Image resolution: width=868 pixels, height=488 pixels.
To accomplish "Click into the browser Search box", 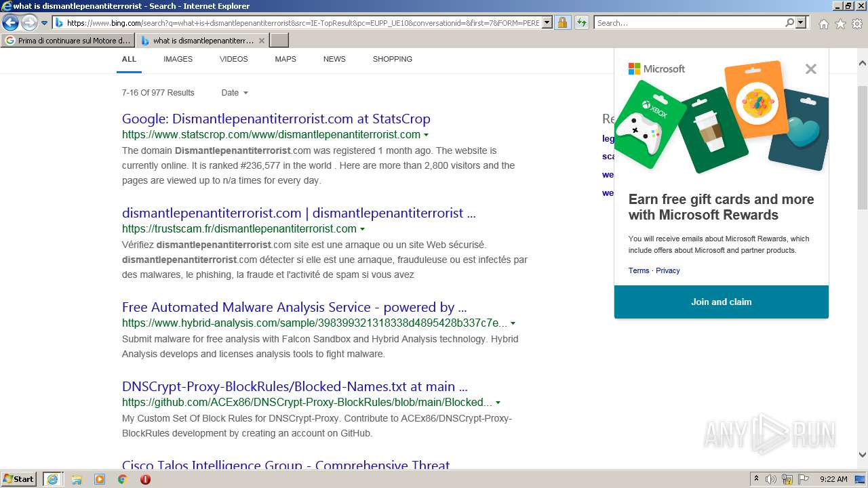I will (689, 23).
